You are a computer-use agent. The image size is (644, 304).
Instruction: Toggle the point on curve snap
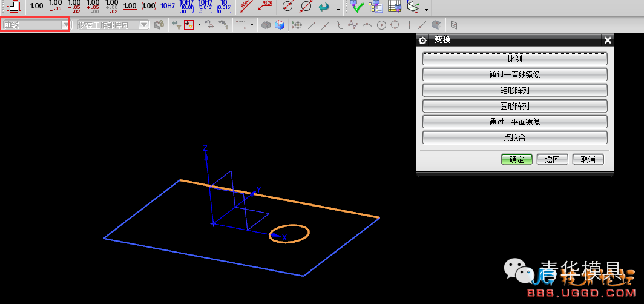click(x=422, y=25)
